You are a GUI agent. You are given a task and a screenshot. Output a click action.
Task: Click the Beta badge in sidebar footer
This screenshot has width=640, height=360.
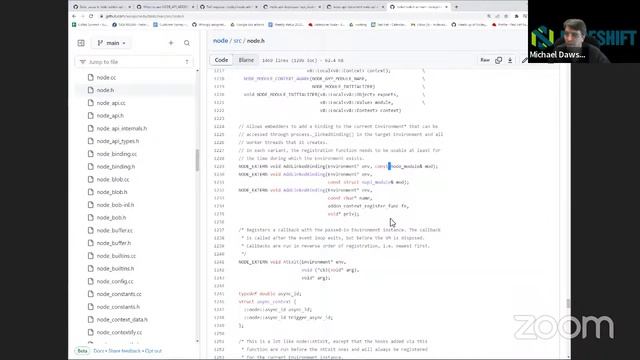coord(82,351)
